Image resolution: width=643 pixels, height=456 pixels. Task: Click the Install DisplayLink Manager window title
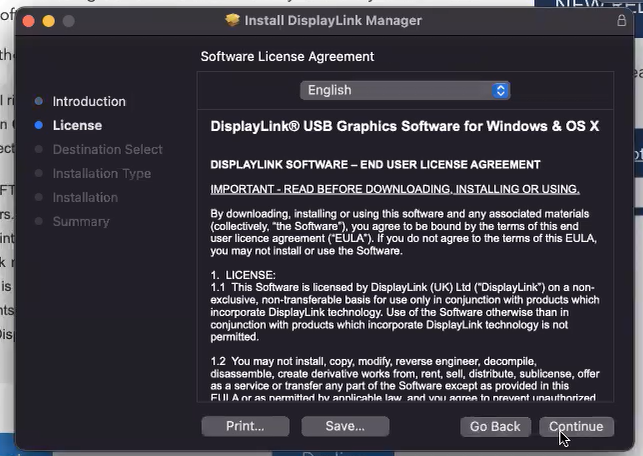point(333,21)
